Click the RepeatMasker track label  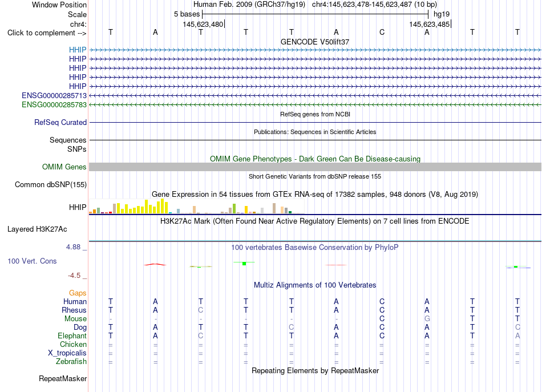(63, 378)
